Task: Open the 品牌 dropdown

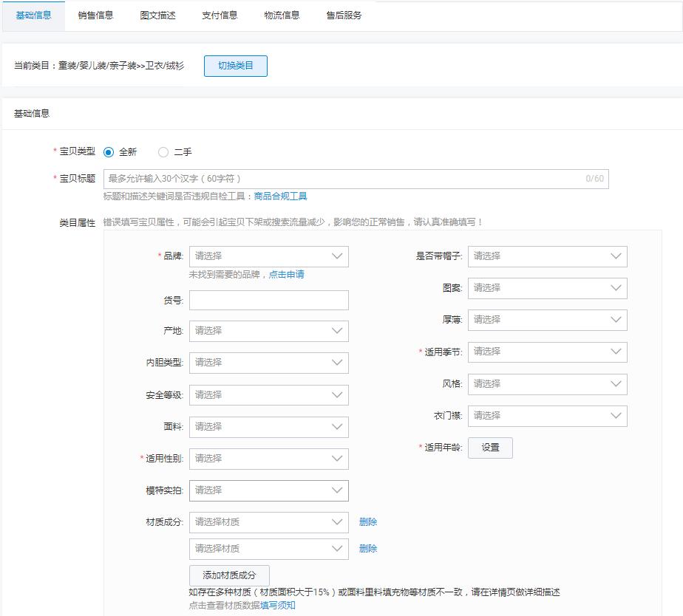Action: (x=269, y=256)
